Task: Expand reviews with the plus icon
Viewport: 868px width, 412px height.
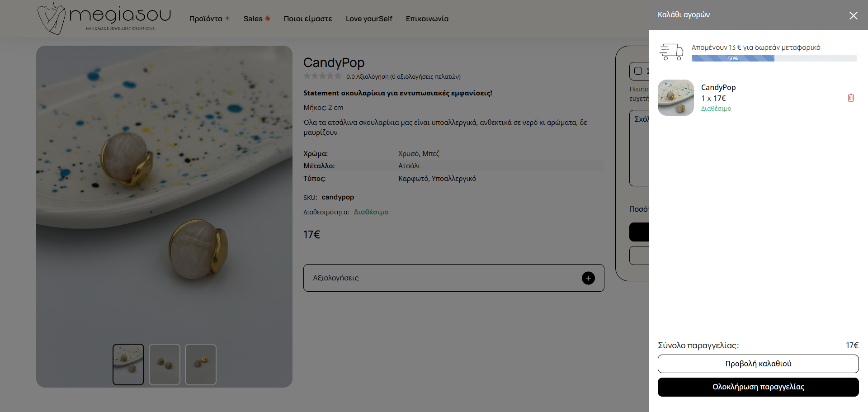Action: (x=588, y=278)
